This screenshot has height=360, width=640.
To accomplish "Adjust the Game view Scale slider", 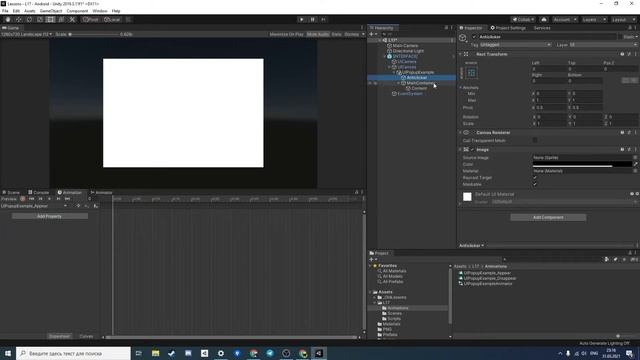I will coord(94,34).
